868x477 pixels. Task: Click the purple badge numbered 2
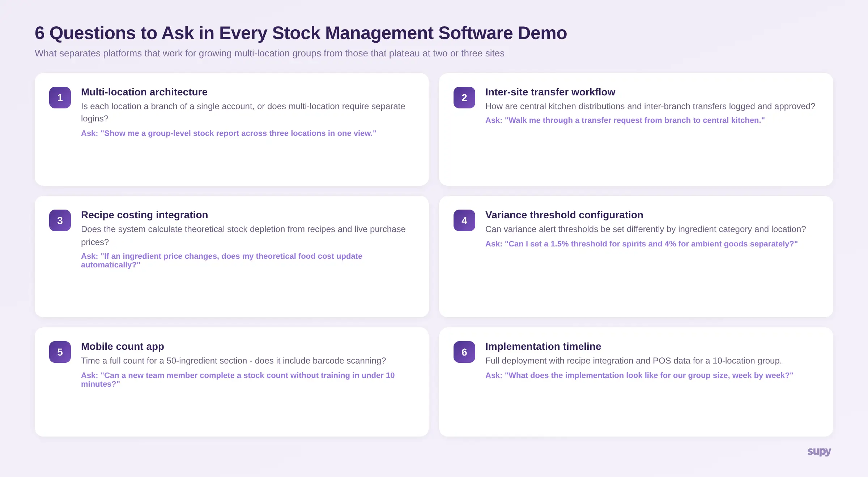click(464, 97)
